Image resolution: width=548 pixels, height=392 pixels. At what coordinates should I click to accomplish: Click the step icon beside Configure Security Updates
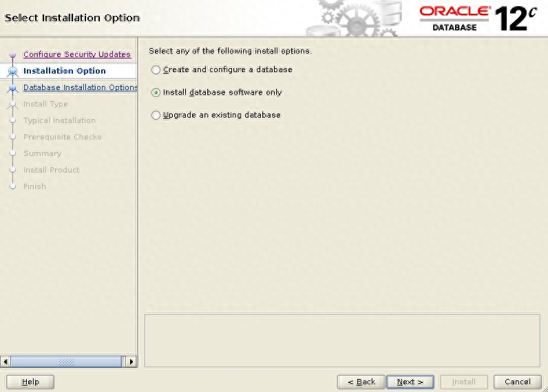point(12,55)
